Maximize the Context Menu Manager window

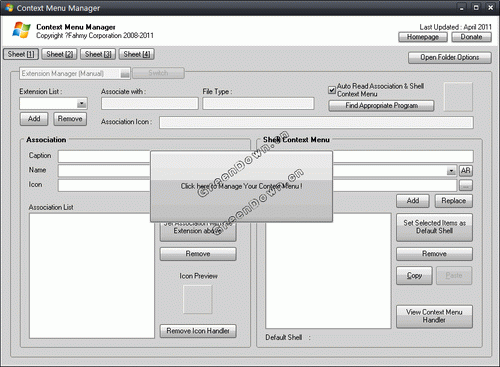pyautogui.click(x=476, y=8)
